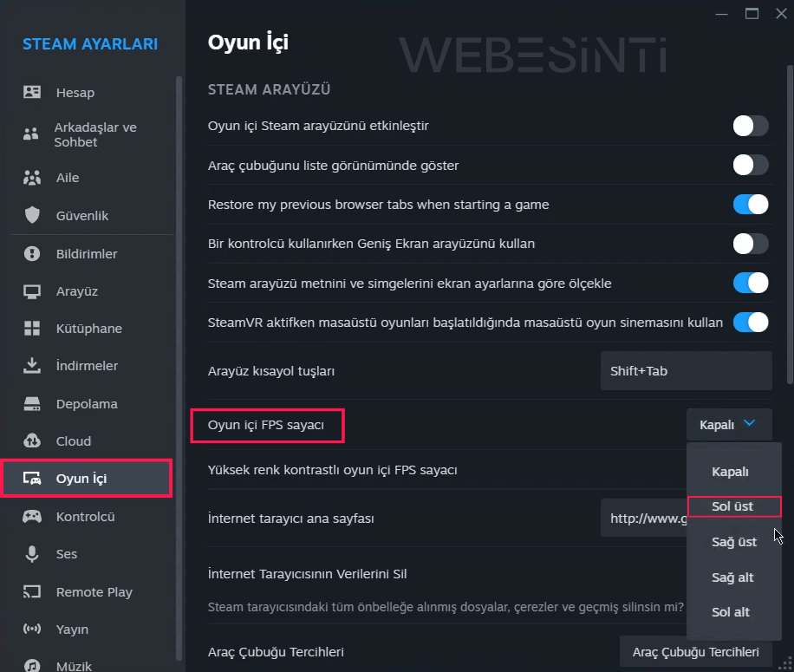Choose Kapalı in the FPS dropdown list
The height and width of the screenshot is (672, 794).
(730, 472)
